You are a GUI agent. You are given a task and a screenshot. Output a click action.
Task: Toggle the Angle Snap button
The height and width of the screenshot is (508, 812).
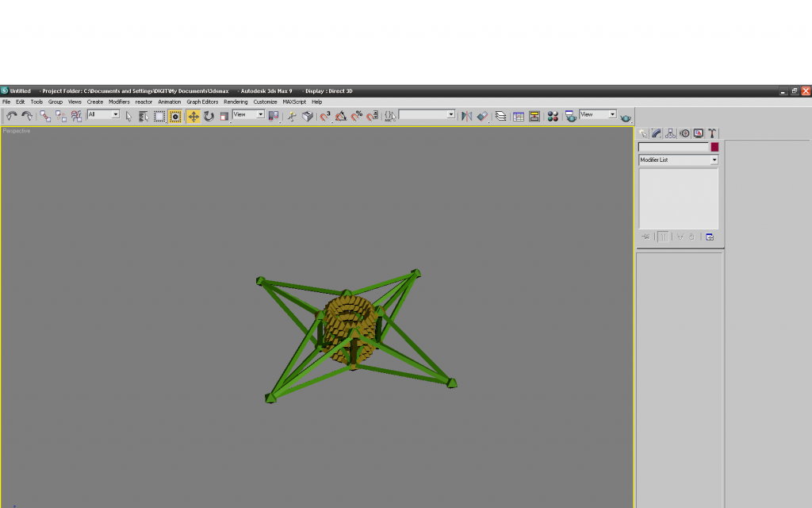(341, 116)
